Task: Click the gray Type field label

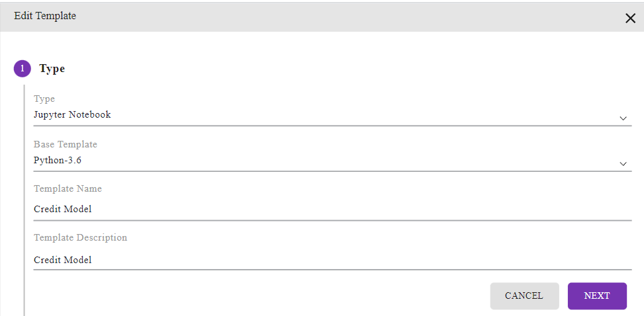Action: pyautogui.click(x=44, y=99)
